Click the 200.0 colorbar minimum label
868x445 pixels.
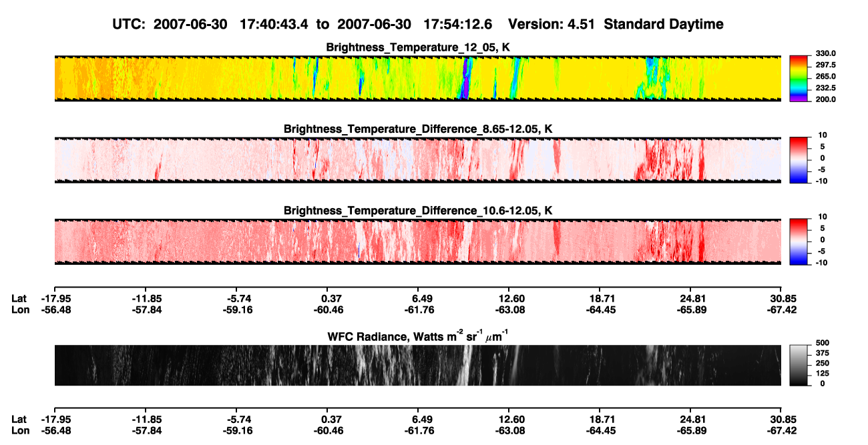(825, 99)
